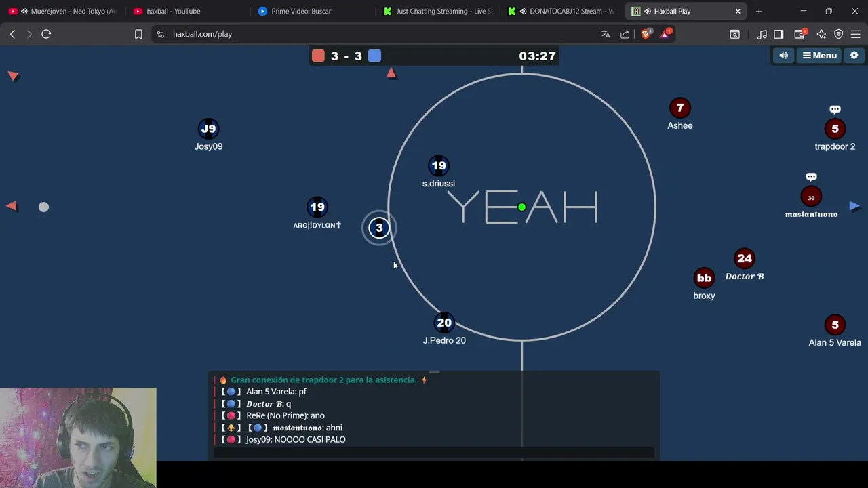Click the red team color square
Screen dimensions: 868x488
(318, 56)
